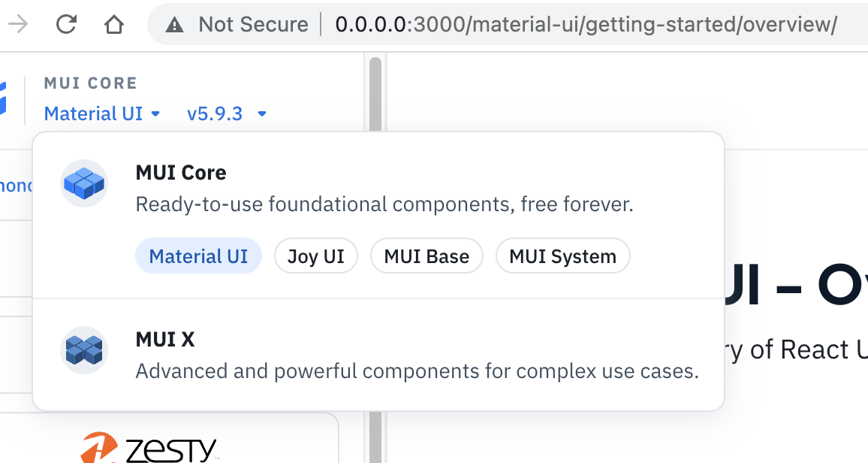Click the MUI Core heading link
868x463 pixels.
[180, 172]
